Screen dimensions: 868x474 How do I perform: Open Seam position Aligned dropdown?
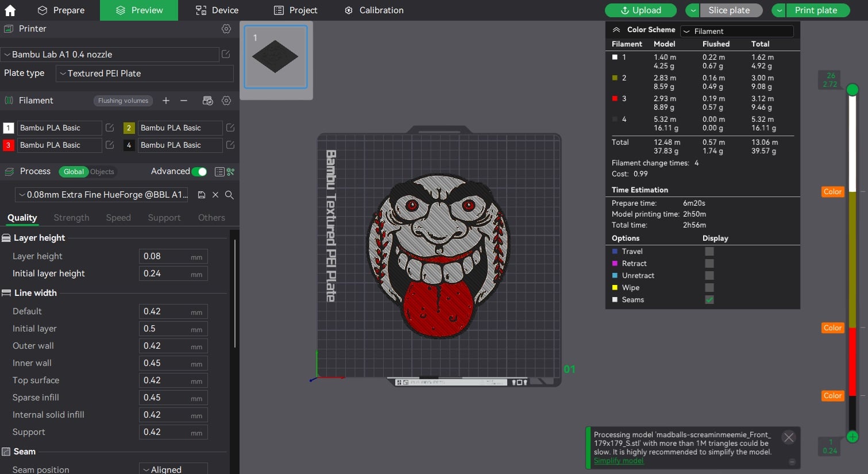coord(173,469)
